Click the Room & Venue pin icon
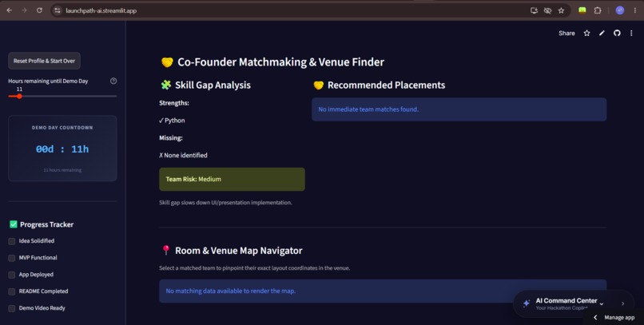The height and width of the screenshot is (325, 644). pyautogui.click(x=166, y=250)
